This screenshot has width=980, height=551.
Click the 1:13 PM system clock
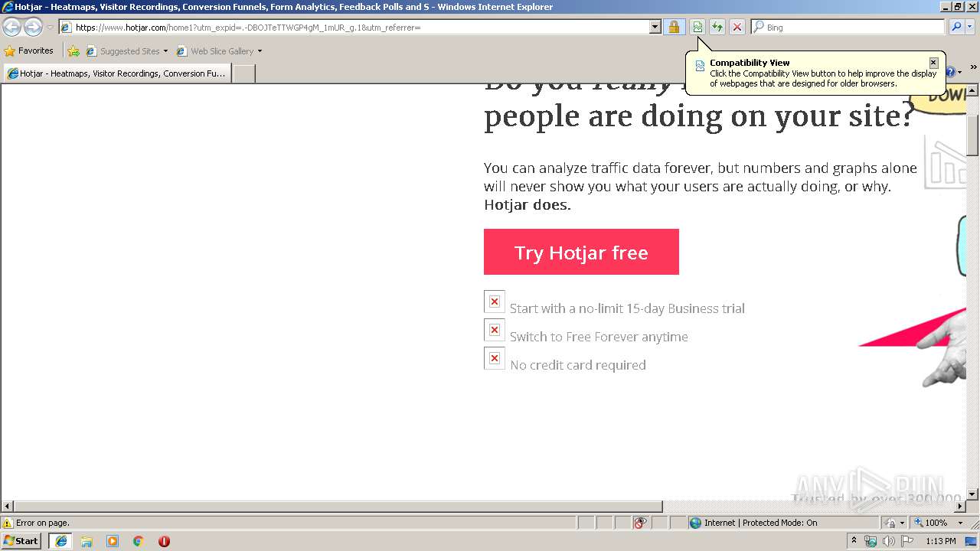click(x=941, y=541)
